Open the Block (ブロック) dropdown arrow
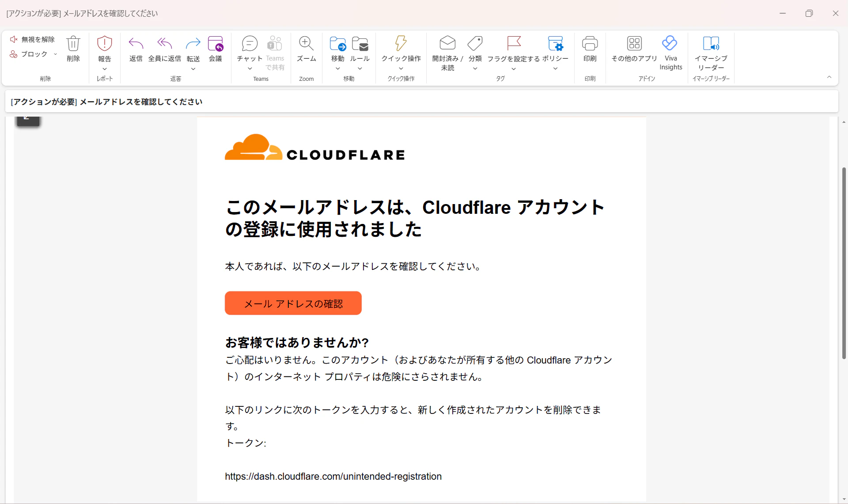The width and height of the screenshot is (848, 504). 55,54
